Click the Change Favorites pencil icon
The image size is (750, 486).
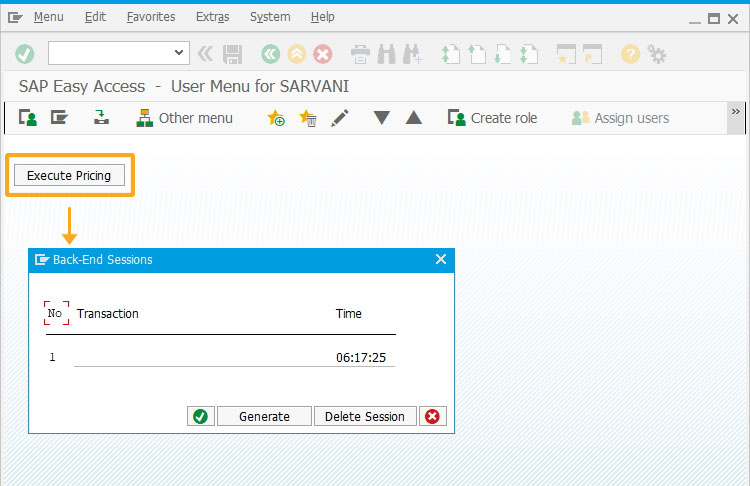click(x=340, y=118)
